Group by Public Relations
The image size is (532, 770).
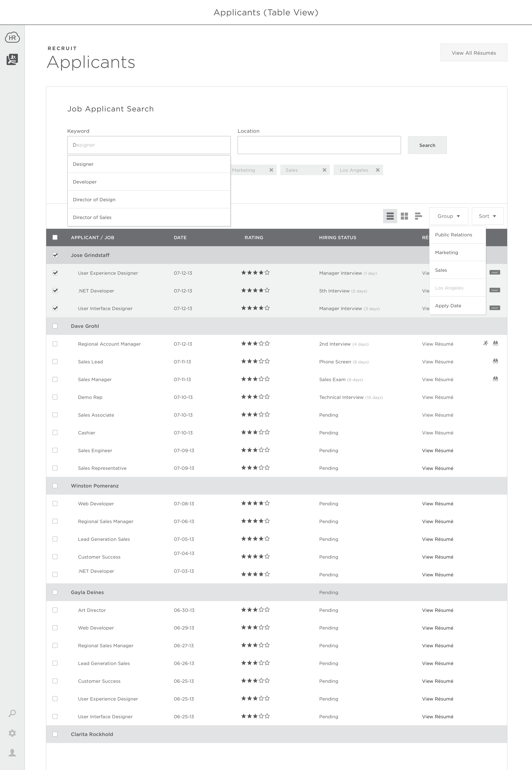click(x=458, y=235)
